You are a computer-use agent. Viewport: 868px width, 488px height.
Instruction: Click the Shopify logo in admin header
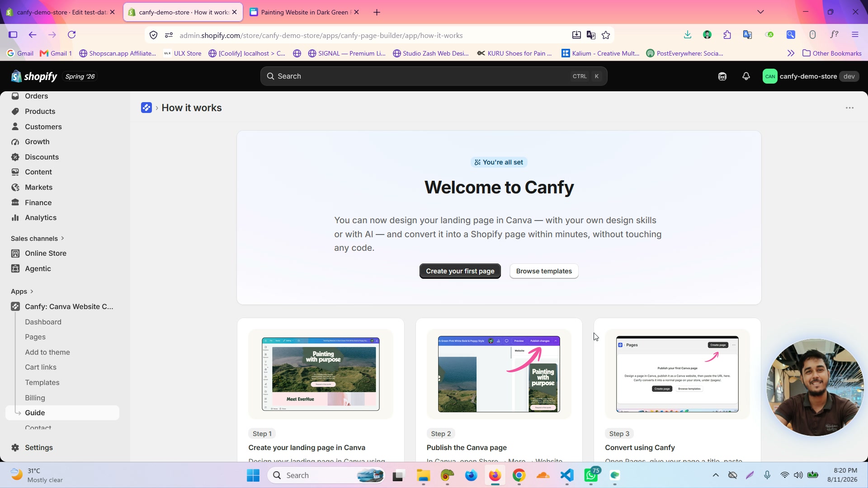coord(34,76)
